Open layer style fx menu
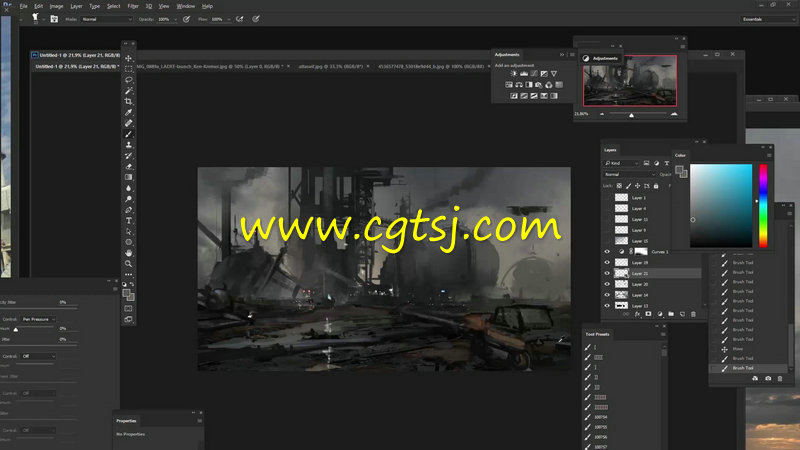 point(637,314)
